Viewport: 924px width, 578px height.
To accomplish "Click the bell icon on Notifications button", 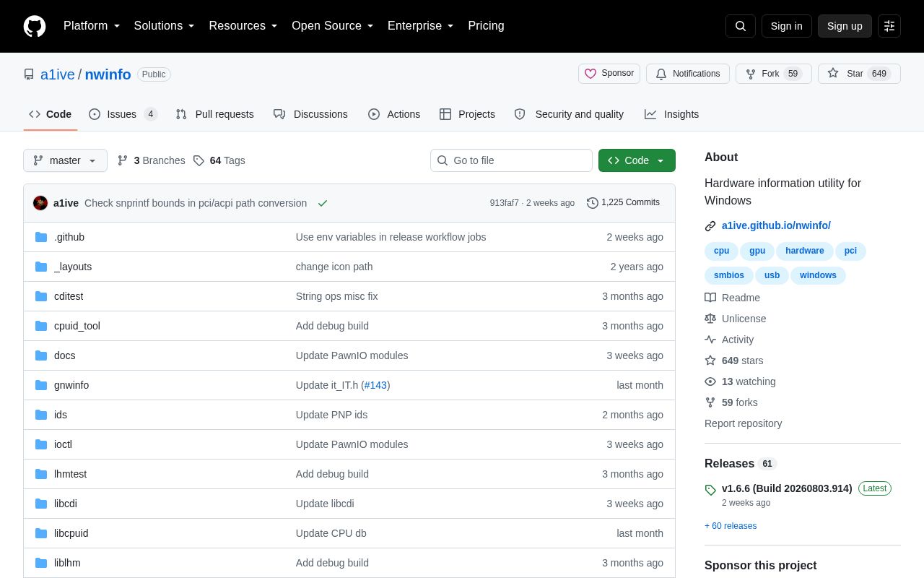I will 661,74.
